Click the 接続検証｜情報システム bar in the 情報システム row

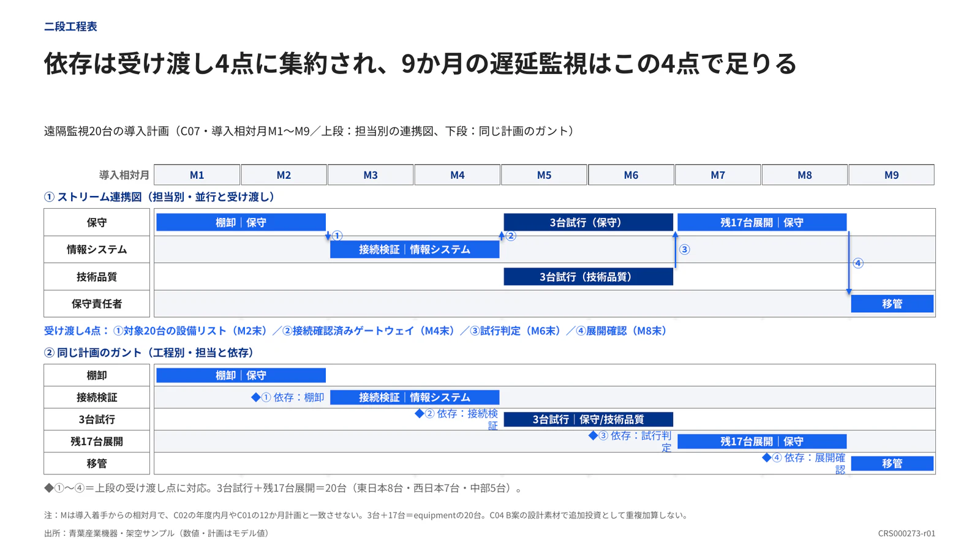click(415, 249)
